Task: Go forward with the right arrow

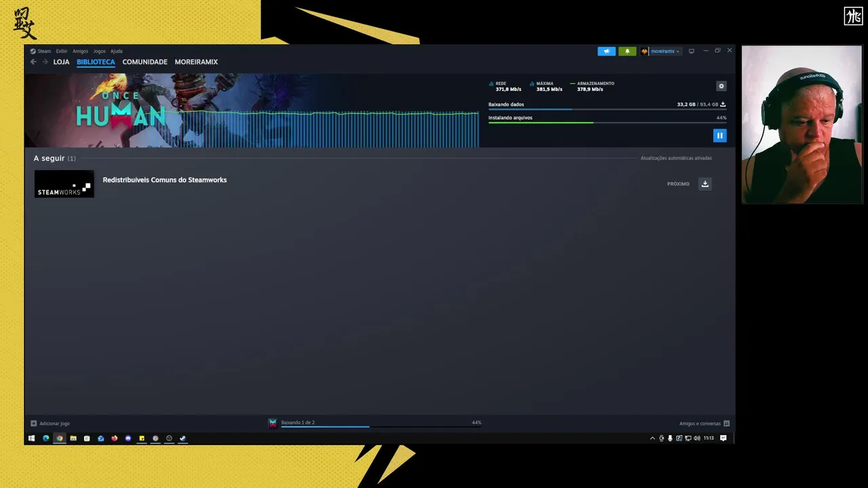Action: [45, 62]
